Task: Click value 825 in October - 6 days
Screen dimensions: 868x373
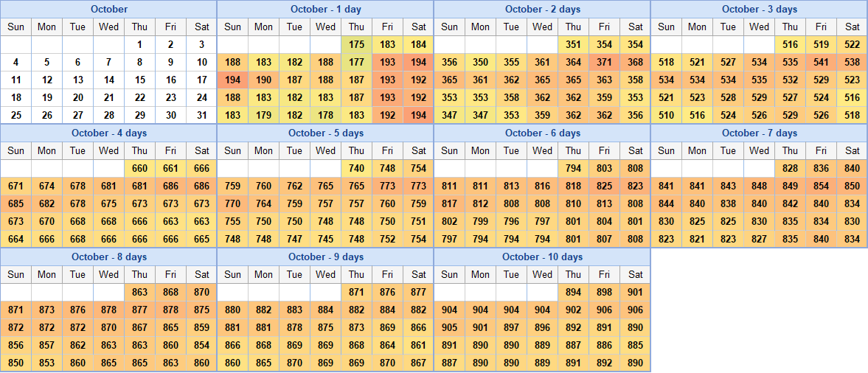Action: [x=604, y=186]
